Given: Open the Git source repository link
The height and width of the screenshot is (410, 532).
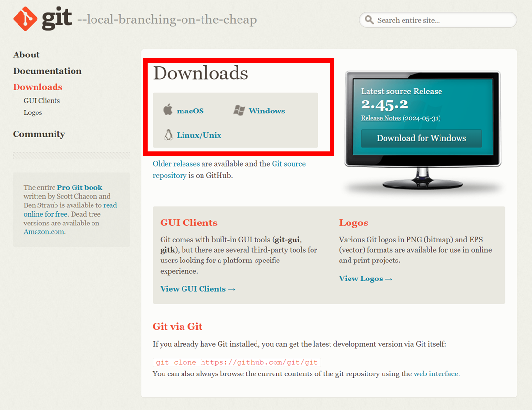Looking at the screenshot, I should point(229,169).
